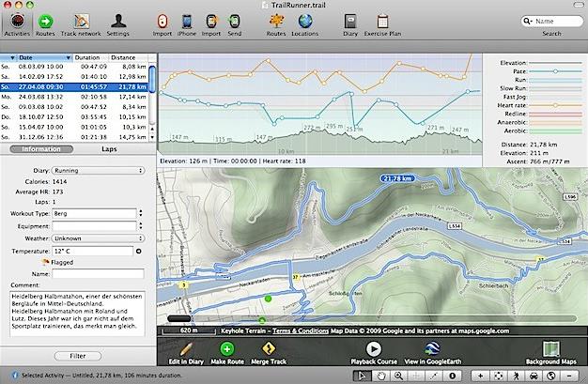The width and height of the screenshot is (588, 384).
Task: Open the Locations globe icon
Action: pyautogui.click(x=305, y=24)
